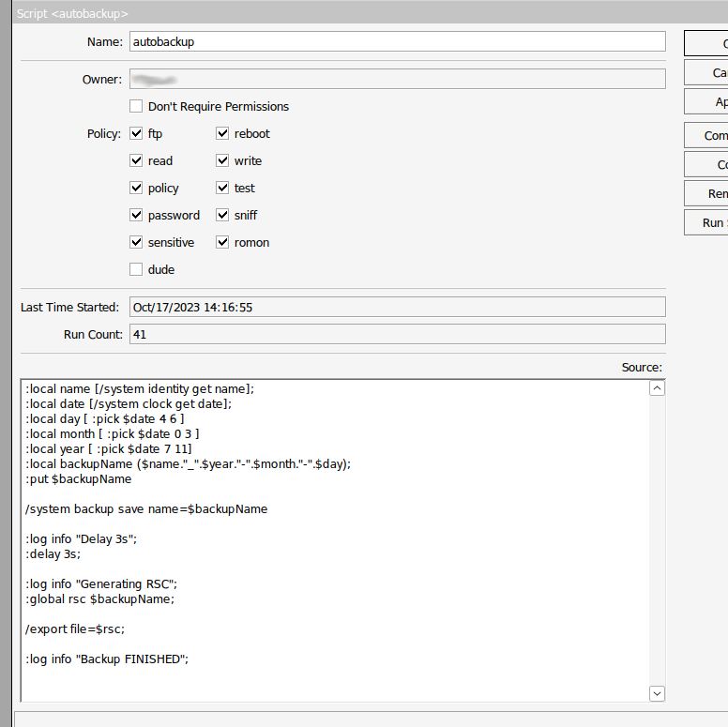Image resolution: width=728 pixels, height=727 pixels.
Task: Uncheck the romon policy checkbox
Action: [223, 242]
